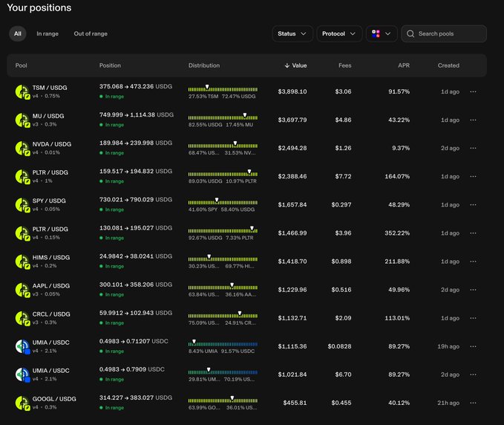Open the PLTR 0.15% fee row options menu

473,233
